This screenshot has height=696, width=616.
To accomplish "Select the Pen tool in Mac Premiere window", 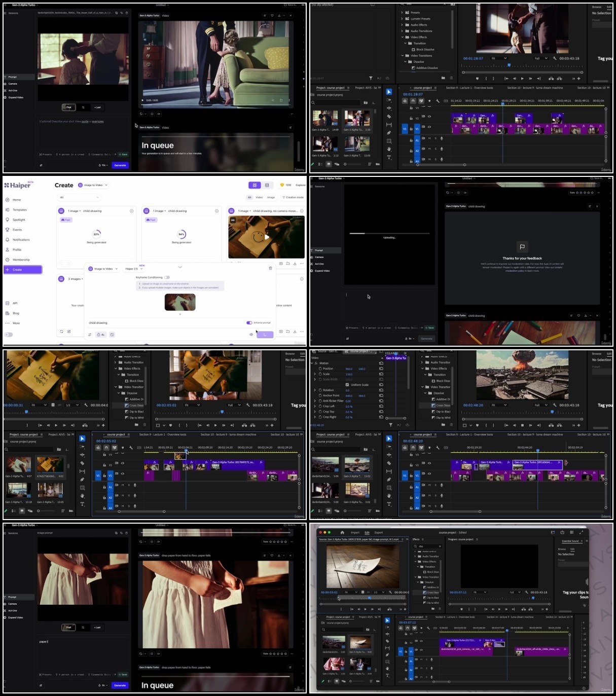I will tap(387, 654).
